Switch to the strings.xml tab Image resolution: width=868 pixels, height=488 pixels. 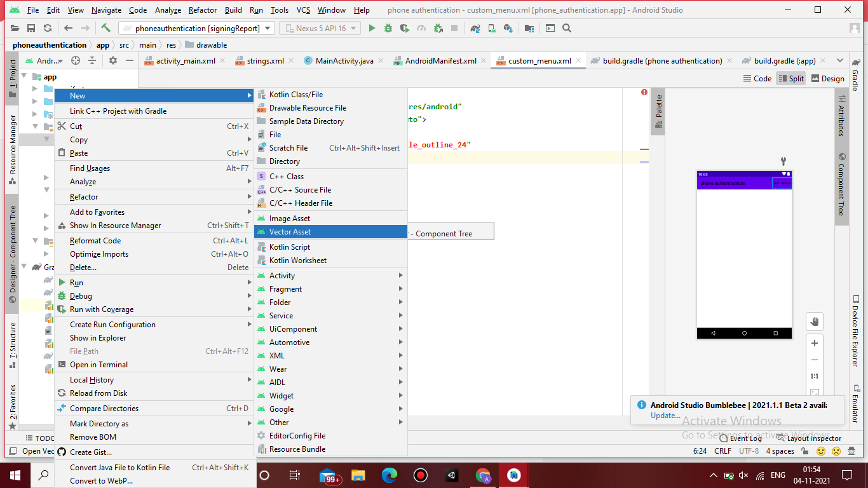(x=265, y=61)
